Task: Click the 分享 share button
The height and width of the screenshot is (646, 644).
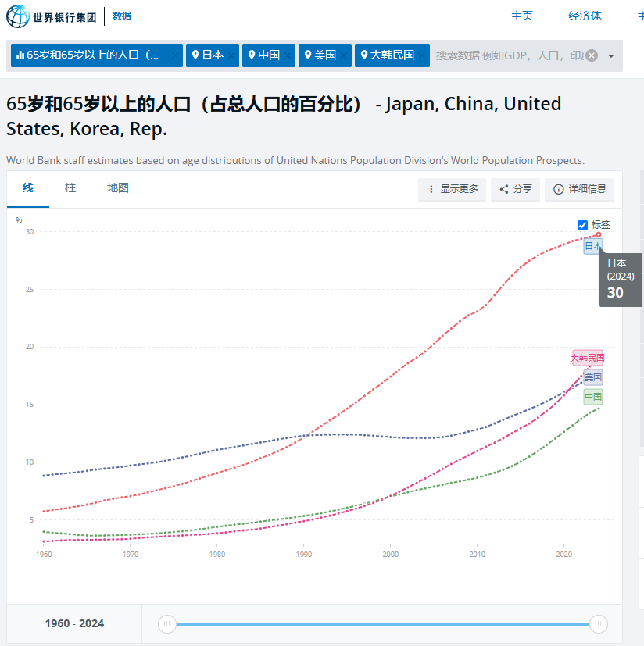Action: coord(515,189)
